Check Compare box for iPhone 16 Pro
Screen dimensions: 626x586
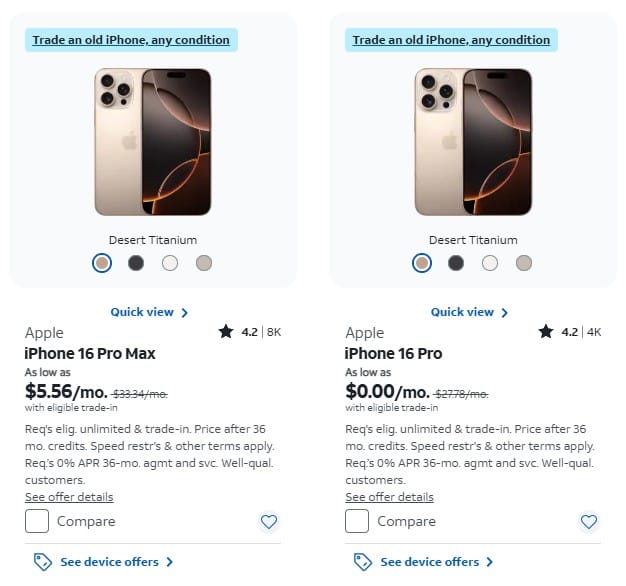pyautogui.click(x=357, y=521)
